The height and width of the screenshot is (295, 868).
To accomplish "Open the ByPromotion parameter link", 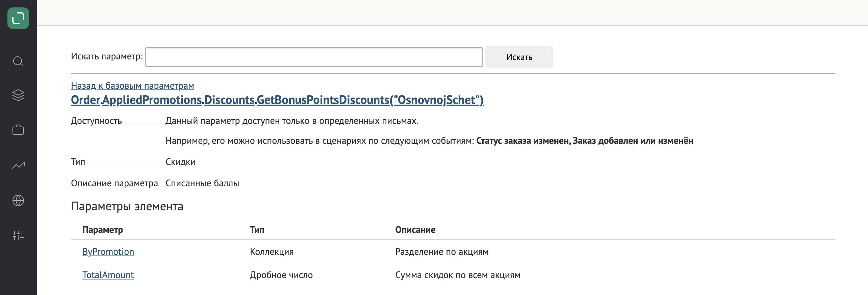I will point(108,252).
